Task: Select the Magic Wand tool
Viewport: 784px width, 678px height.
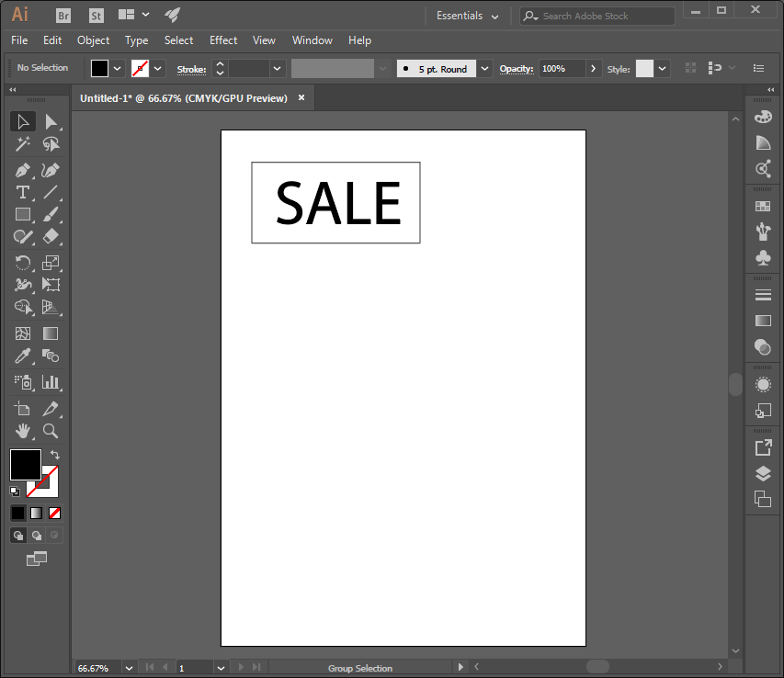Action: point(22,144)
